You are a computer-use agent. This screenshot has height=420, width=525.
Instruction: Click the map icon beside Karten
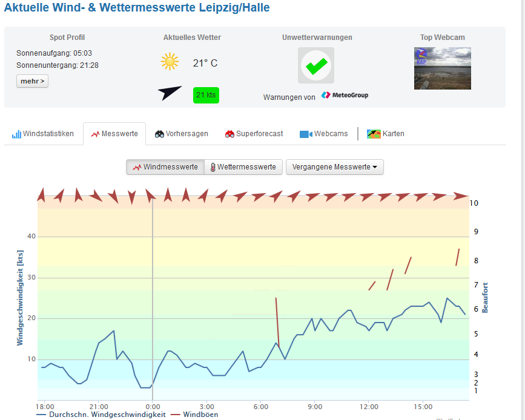pos(374,134)
